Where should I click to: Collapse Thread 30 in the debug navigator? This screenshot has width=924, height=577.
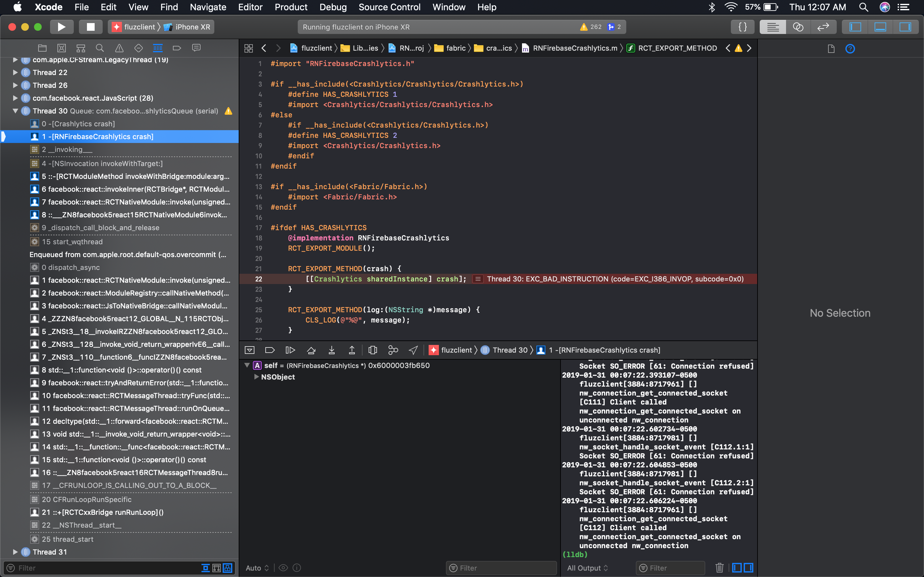point(15,111)
